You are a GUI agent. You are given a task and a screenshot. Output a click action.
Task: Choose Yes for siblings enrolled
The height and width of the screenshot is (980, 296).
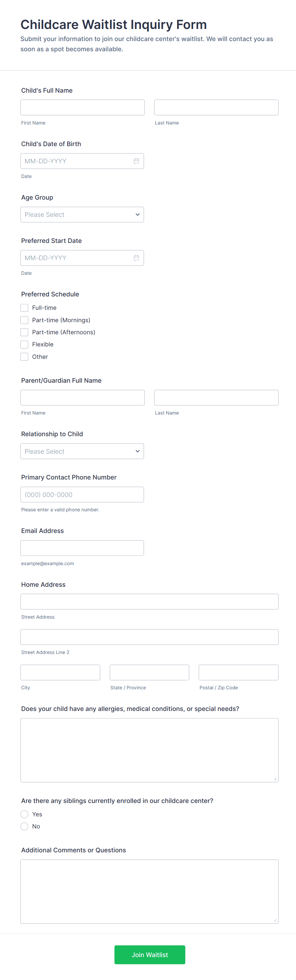(25, 814)
